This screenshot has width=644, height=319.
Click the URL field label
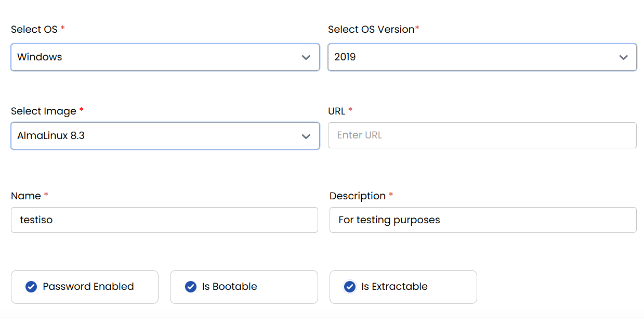coord(337,111)
